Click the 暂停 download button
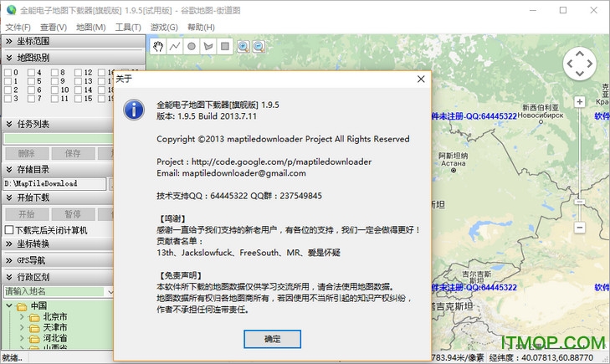Image resolution: width=610 pixels, height=364 pixels. [x=73, y=214]
